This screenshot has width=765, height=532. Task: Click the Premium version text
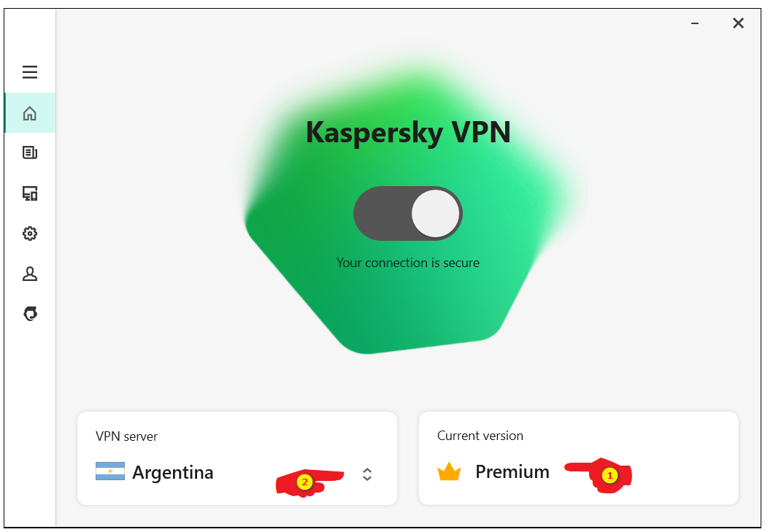(x=512, y=472)
